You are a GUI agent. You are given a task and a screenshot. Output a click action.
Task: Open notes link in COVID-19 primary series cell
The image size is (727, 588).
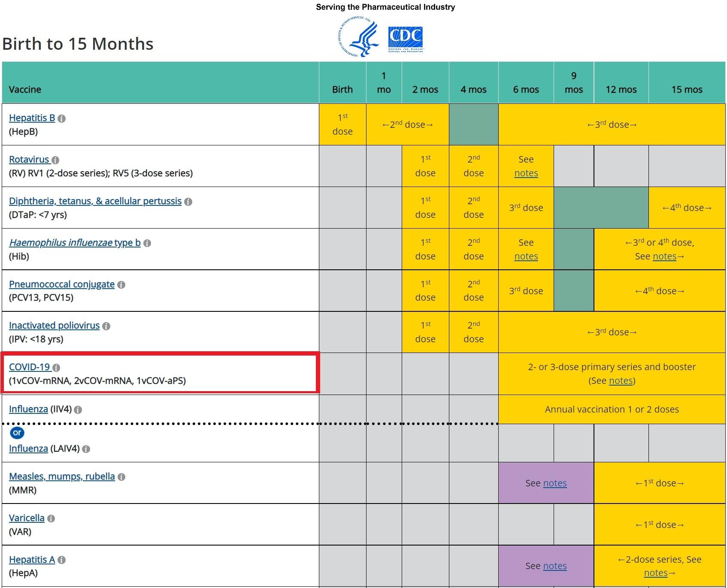point(621,381)
